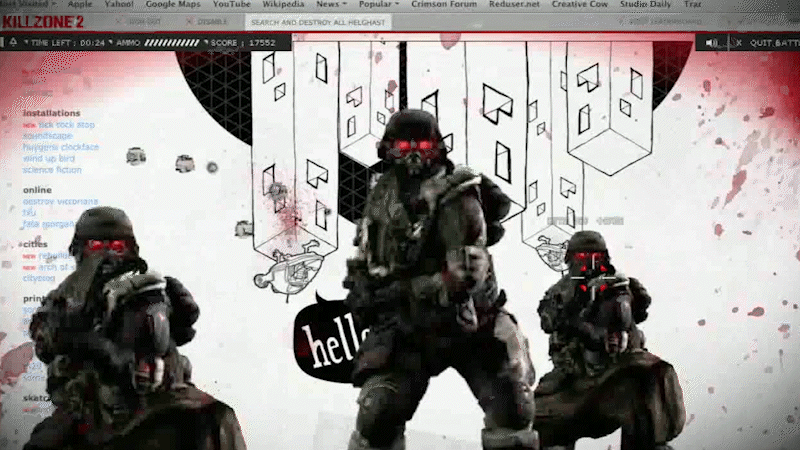The image size is (800, 450).
Task: Click the 'installations' section heading
Action: click(x=52, y=113)
